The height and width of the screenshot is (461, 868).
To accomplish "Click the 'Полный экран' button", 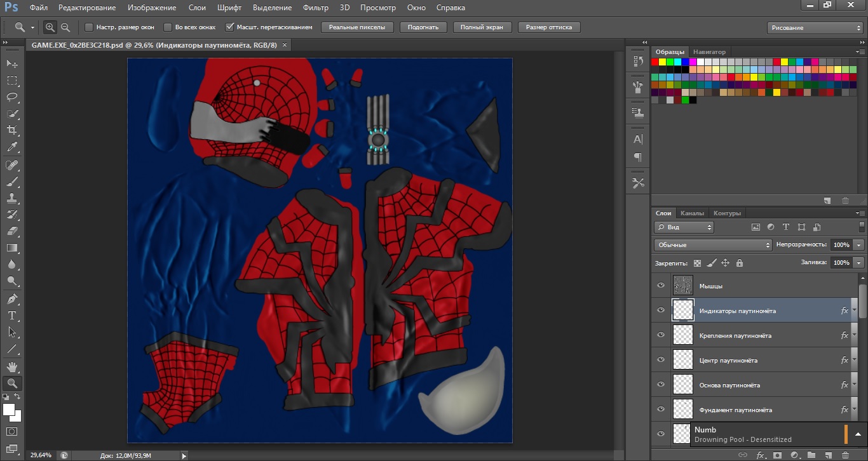I will click(x=482, y=27).
